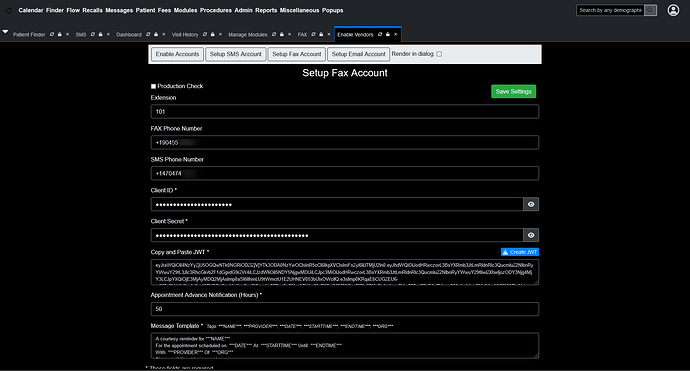The width and height of the screenshot is (690, 371).
Task: Focus the Appointment Advance Notification hours field
Action: (345, 309)
